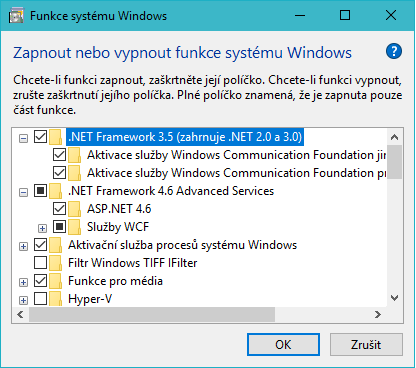Cancel the dialog with Zrušit button
The image size is (416, 368).
(x=366, y=344)
